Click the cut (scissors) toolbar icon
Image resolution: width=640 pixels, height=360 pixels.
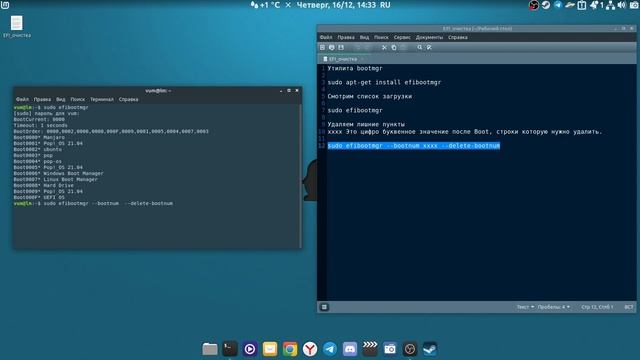pos(384,47)
